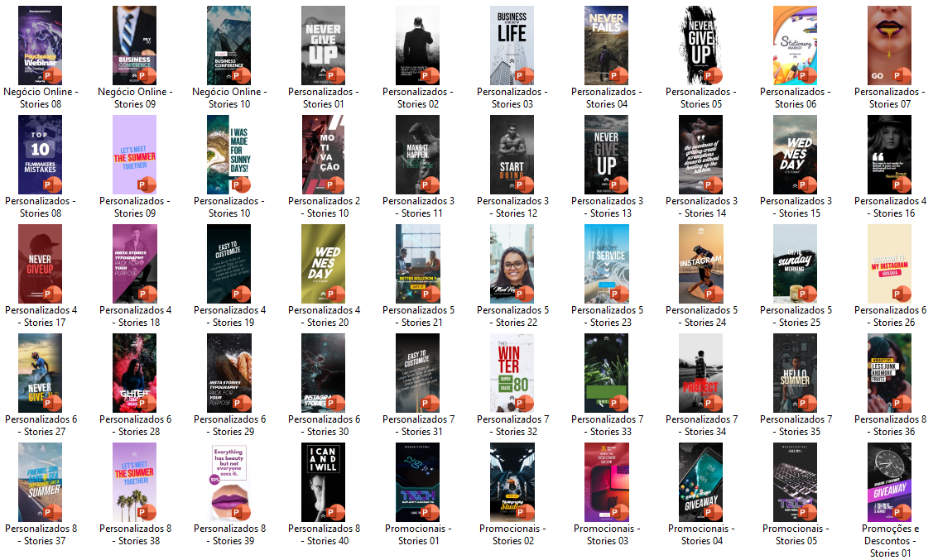Select the Personalizados 5 - Stories 22 file
Image resolution: width=933 pixels, height=560 pixels.
(x=512, y=264)
